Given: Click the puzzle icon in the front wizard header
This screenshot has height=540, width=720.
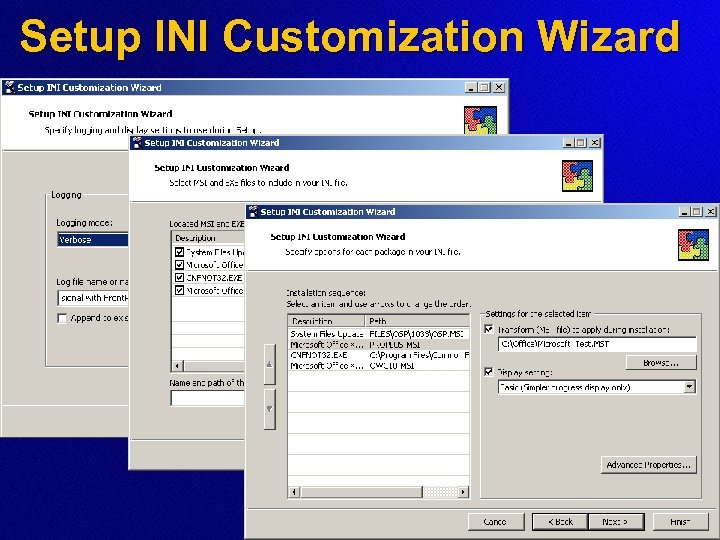Looking at the screenshot, I should pyautogui.click(x=693, y=245).
